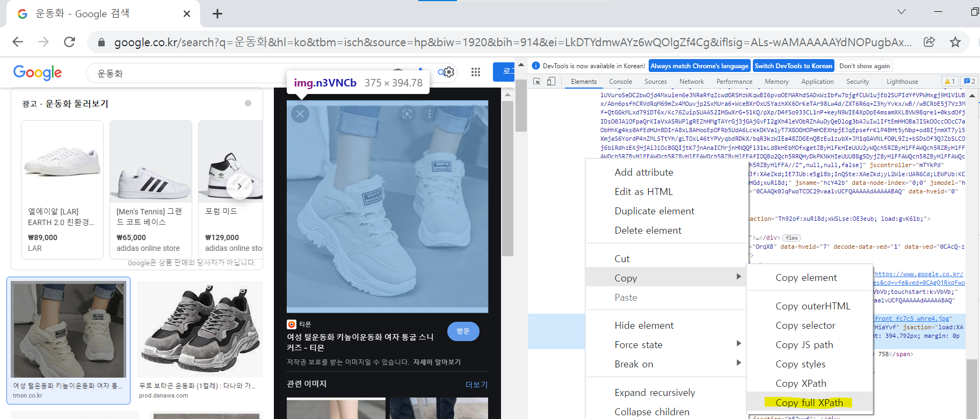Click the lock icon in address bar
This screenshot has height=419, width=980.
tap(101, 42)
